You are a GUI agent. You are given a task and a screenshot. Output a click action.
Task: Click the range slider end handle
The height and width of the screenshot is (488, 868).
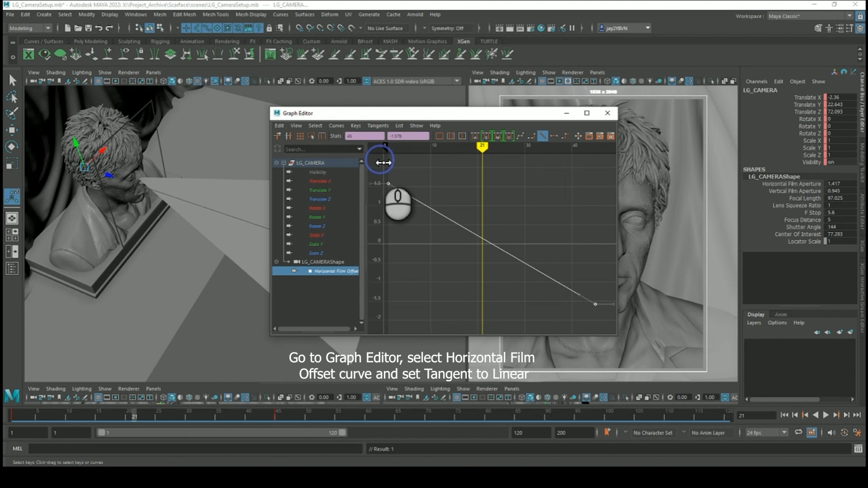pos(343,432)
